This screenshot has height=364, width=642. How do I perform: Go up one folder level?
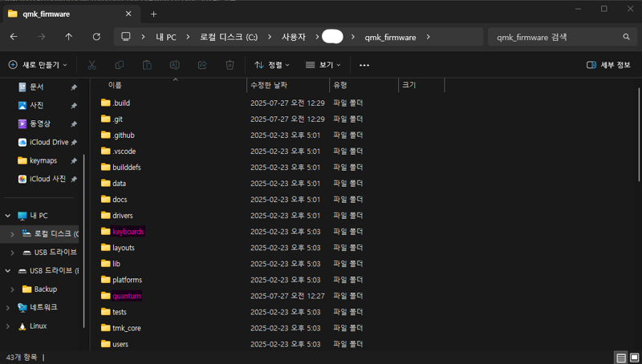click(69, 37)
